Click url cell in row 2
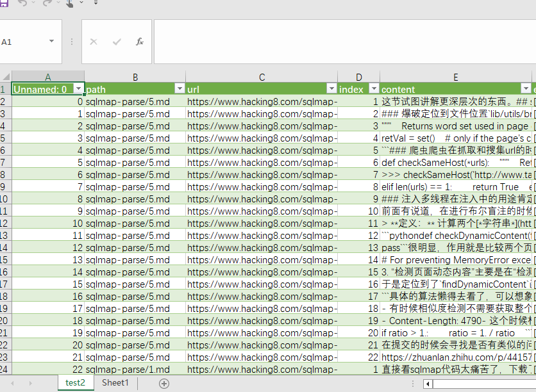Viewport: 536px width, 392px height. click(x=262, y=101)
